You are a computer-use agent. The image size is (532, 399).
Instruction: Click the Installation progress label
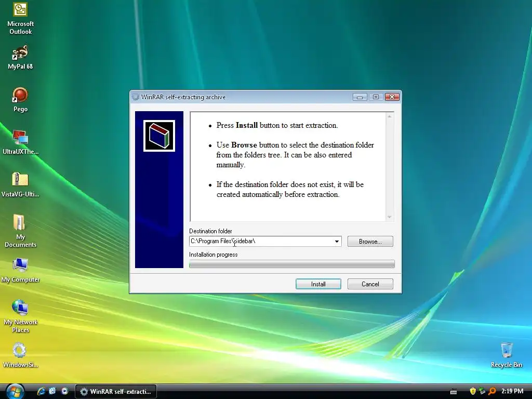(213, 255)
